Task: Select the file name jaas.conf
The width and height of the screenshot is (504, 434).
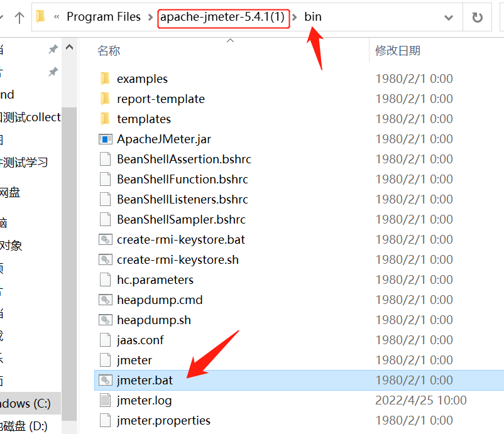Action: [140, 340]
